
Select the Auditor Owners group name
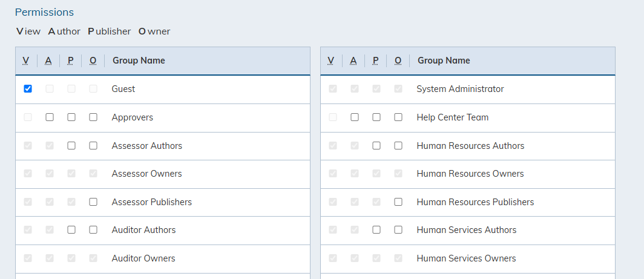pos(143,258)
